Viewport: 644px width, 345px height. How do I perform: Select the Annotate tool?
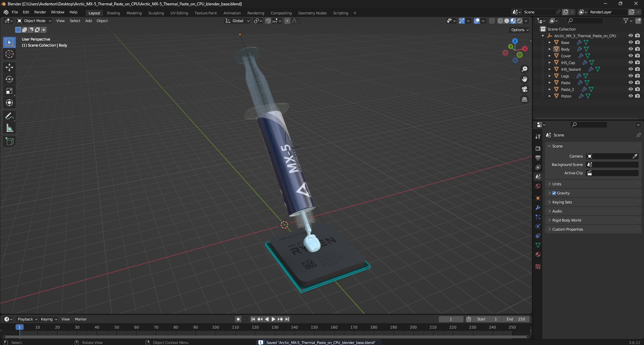click(9, 116)
